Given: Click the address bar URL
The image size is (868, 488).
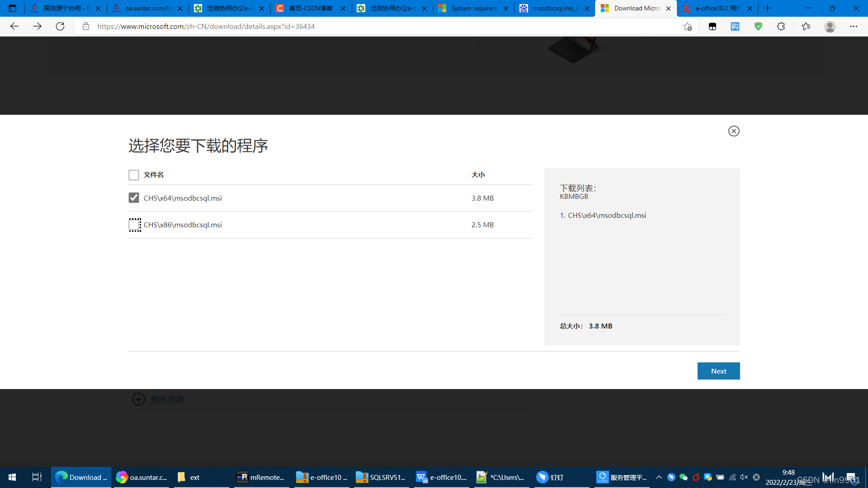Looking at the screenshot, I should pos(206,26).
